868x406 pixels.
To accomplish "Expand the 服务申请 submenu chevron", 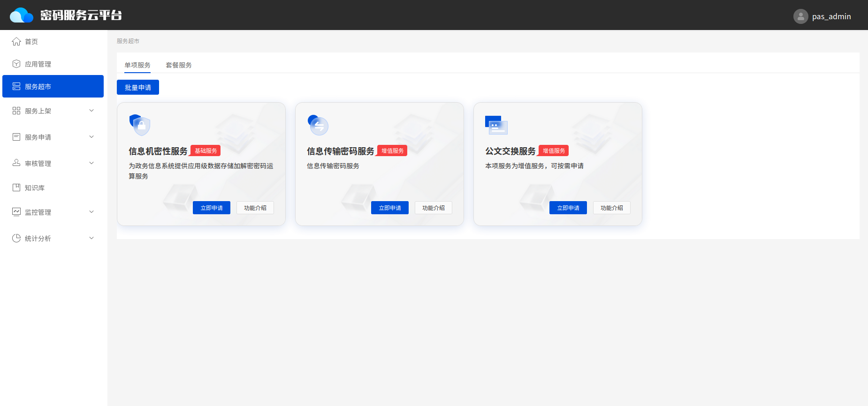I will tap(91, 137).
